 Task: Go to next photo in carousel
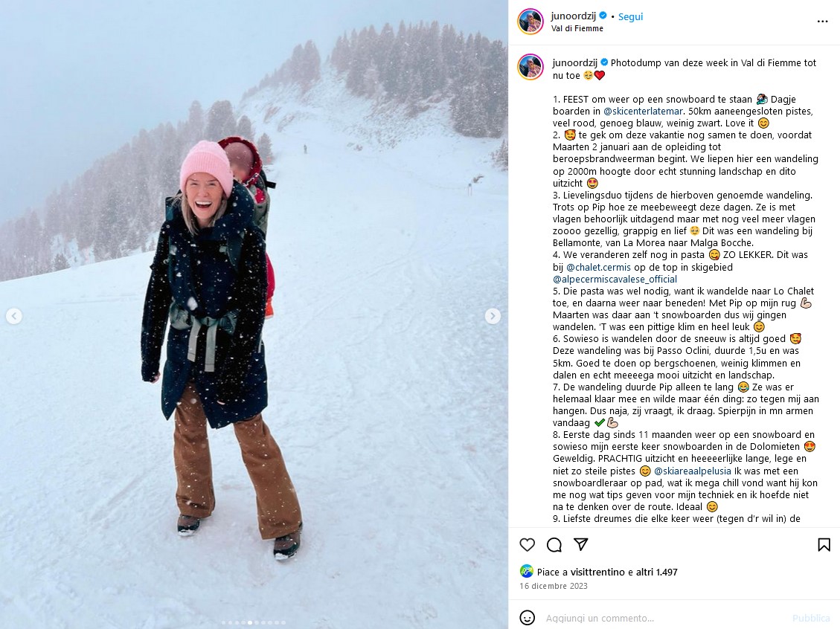493,316
